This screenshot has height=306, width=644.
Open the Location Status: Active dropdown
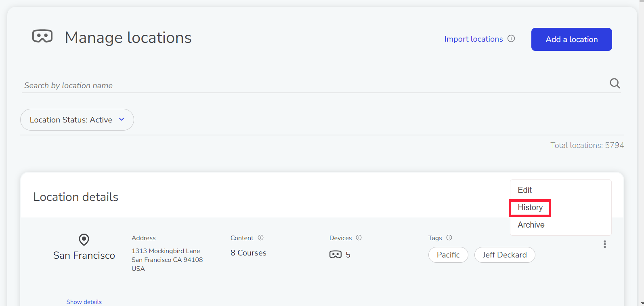click(77, 120)
